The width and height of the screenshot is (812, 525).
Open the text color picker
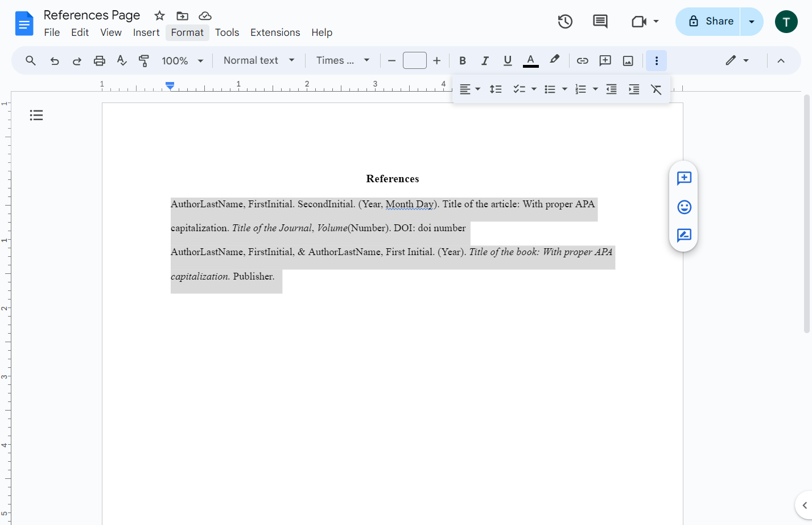click(x=531, y=60)
